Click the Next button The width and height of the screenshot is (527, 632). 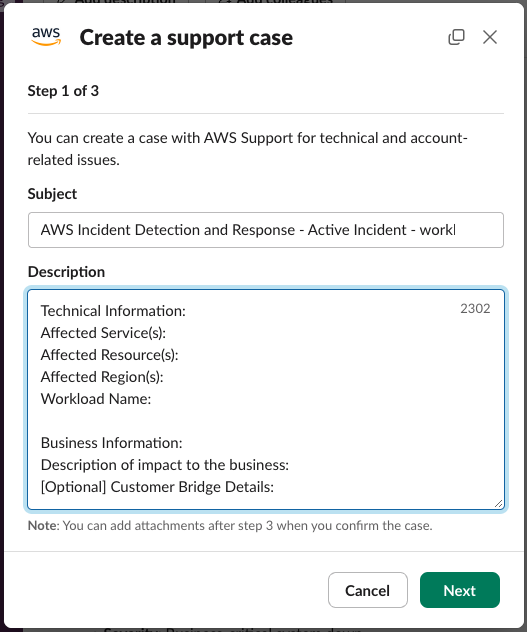(x=460, y=590)
